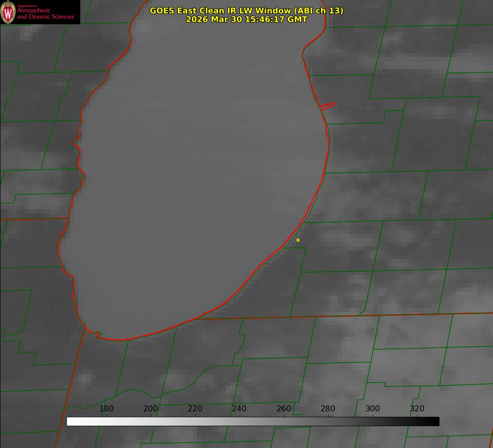Image resolution: width=493 pixels, height=448 pixels.
Task: Click the 320 label on the colorbar
Action: [x=417, y=409]
